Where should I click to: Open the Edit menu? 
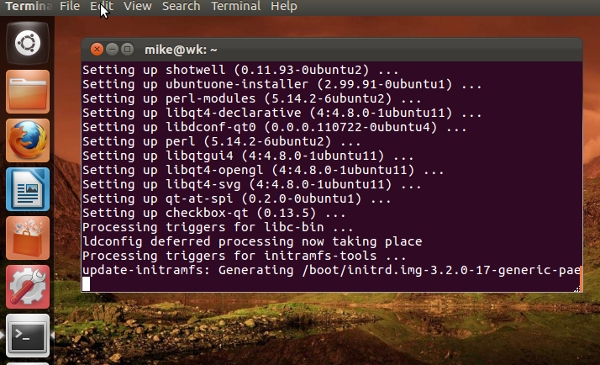101,6
